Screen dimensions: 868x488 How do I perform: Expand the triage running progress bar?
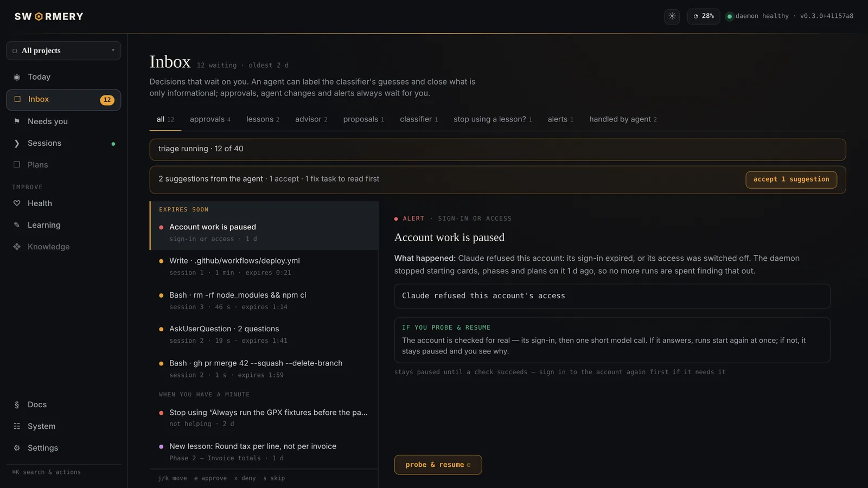pos(497,149)
